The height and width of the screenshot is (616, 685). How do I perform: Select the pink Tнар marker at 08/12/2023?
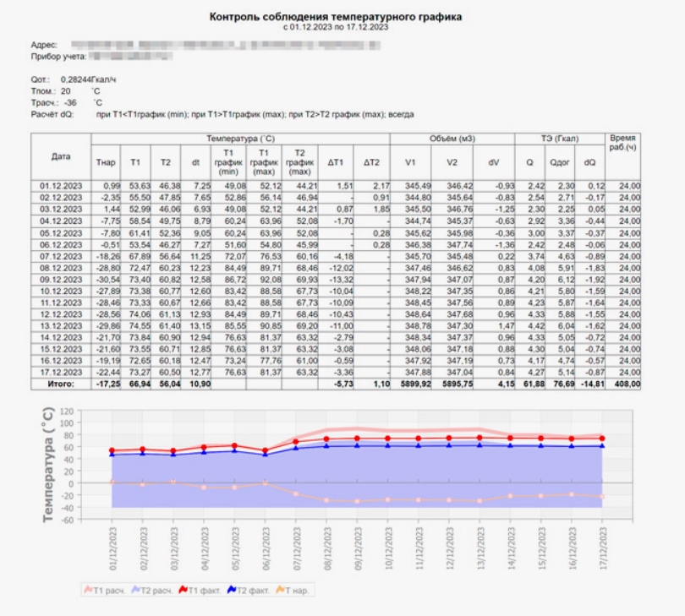[326, 500]
